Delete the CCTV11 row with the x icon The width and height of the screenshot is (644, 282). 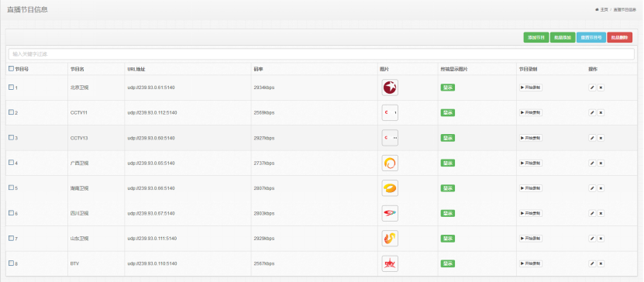coord(601,112)
